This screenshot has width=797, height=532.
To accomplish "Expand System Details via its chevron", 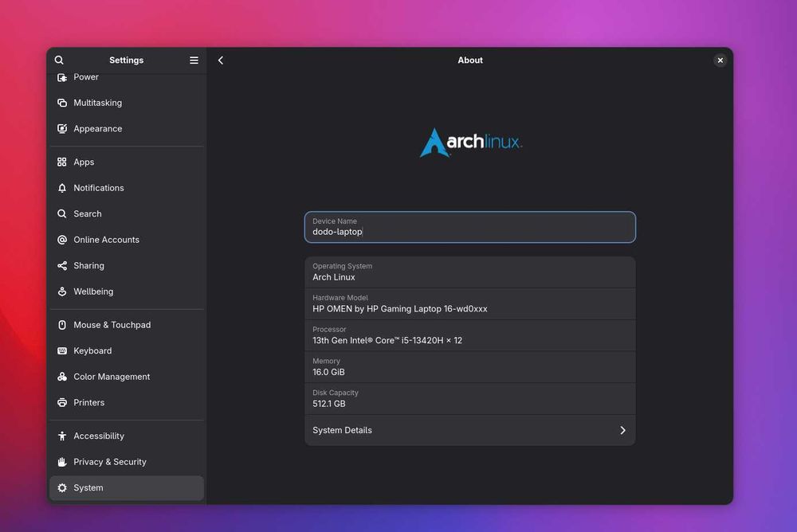I will (x=622, y=430).
